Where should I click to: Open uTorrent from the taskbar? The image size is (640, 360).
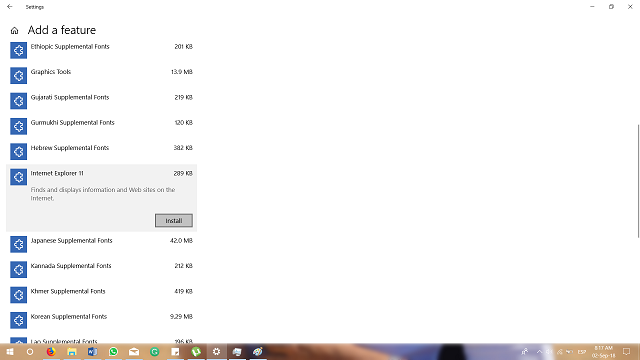(x=196, y=352)
